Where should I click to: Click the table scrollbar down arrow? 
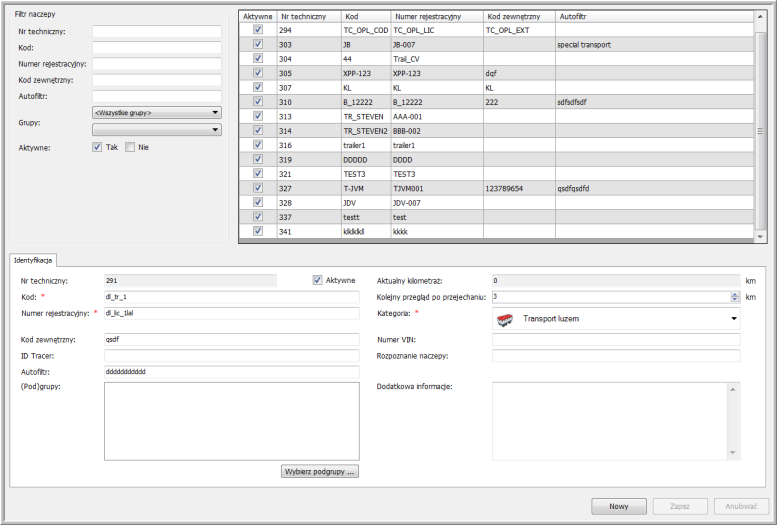point(760,236)
